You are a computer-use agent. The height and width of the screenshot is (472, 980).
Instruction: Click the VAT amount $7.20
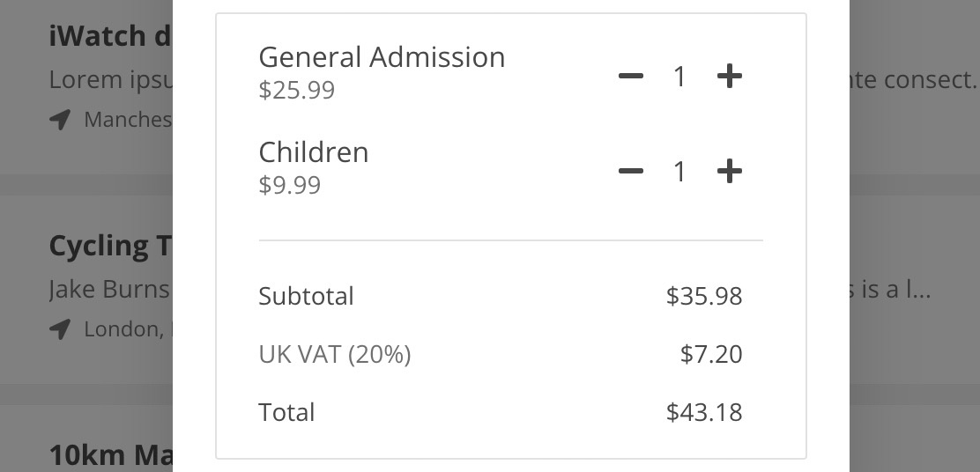tap(711, 355)
